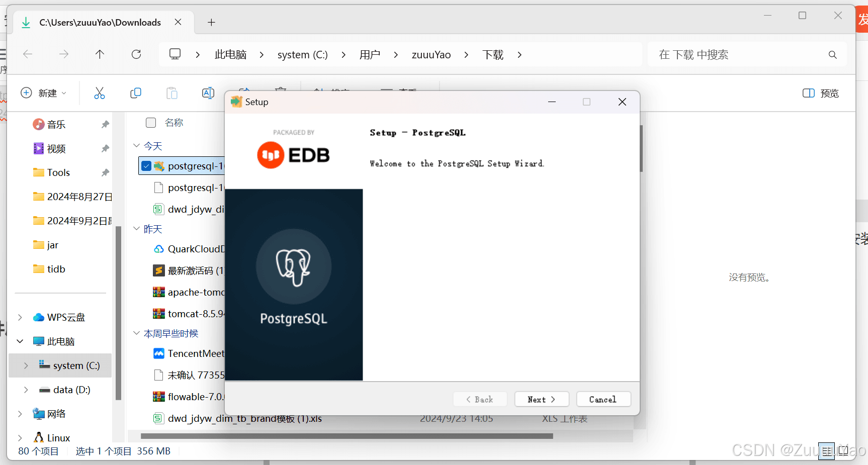Screen dimensions: 868x465
Task: Select the C:\Users\zuuuYao\Downloads tab
Action: 103,22
